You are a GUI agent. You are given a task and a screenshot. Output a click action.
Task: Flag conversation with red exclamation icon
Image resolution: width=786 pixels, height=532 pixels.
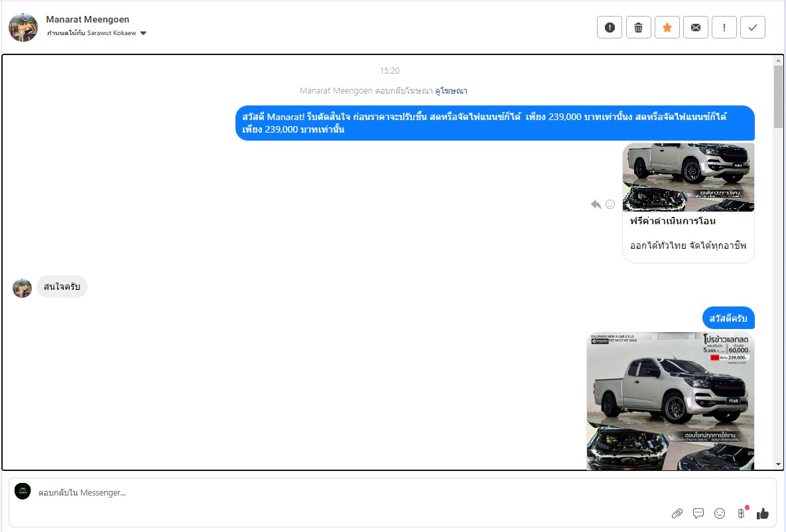point(724,28)
